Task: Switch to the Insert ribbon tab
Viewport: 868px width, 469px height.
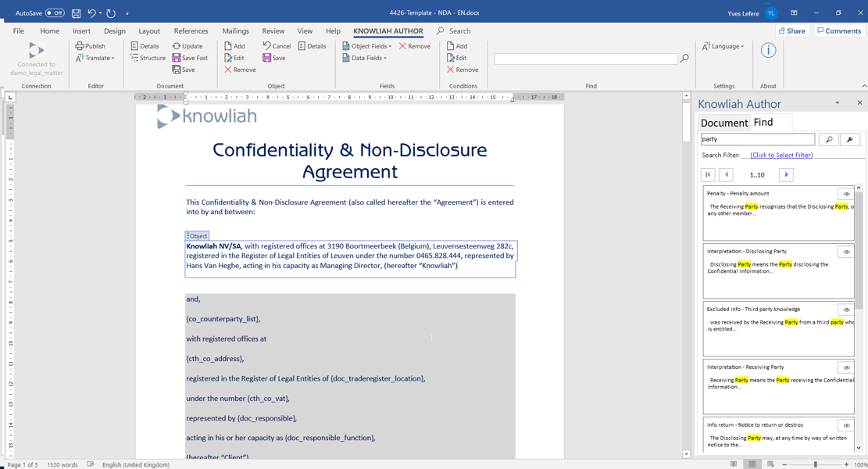Action: (x=81, y=31)
